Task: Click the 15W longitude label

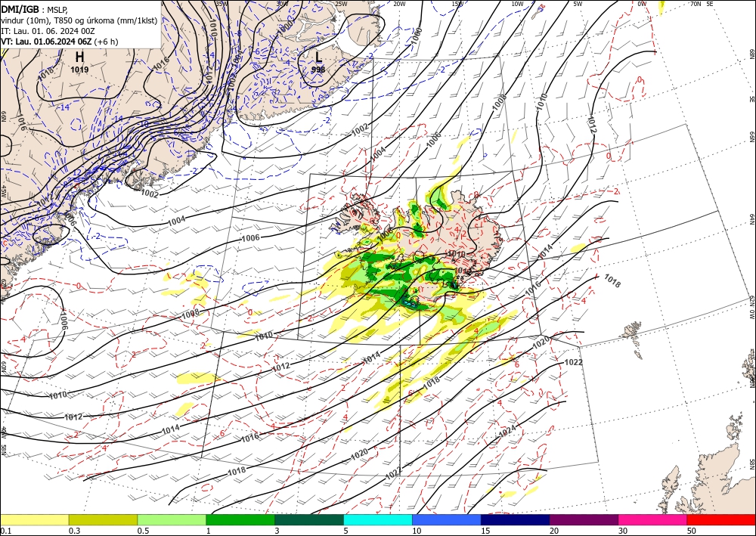Action: tap(458, 4)
